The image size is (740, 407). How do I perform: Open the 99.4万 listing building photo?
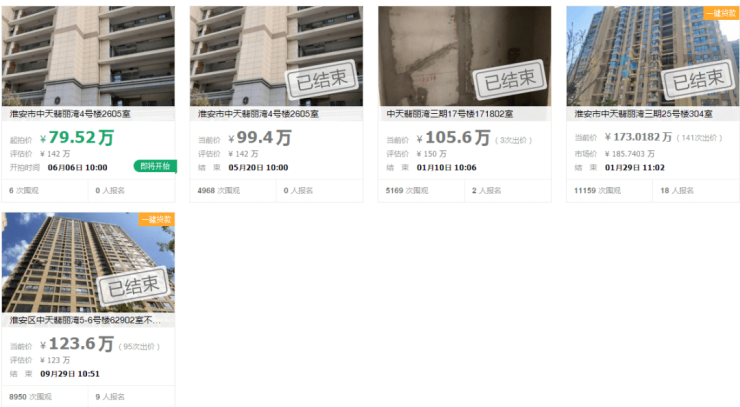[x=277, y=56]
